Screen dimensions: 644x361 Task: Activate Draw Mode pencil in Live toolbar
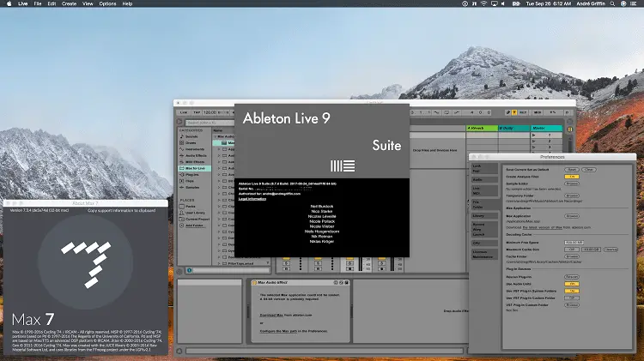(508, 112)
